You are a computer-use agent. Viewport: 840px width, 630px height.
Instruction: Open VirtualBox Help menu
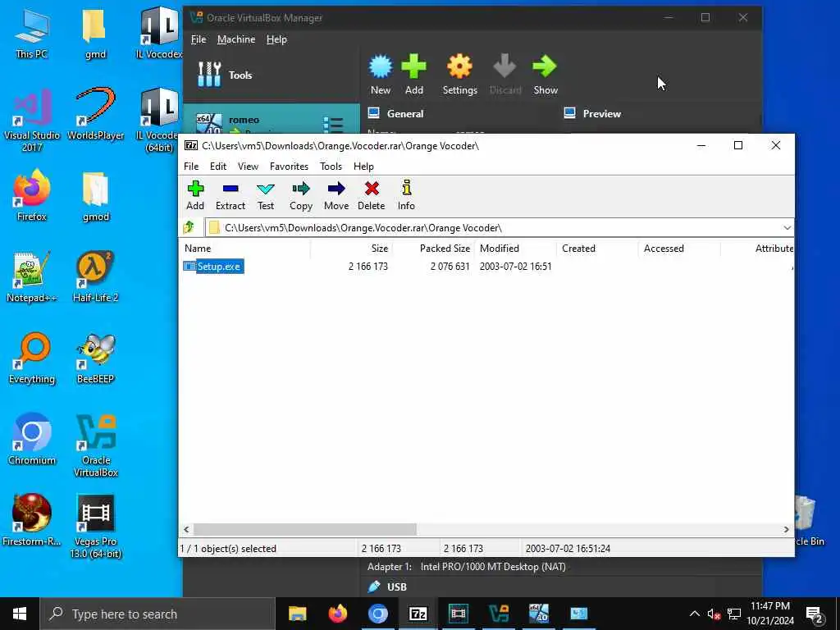276,39
